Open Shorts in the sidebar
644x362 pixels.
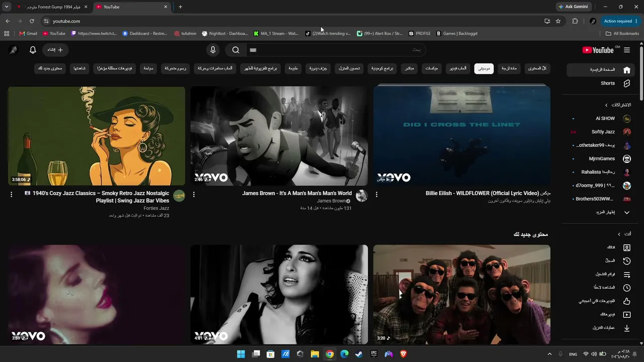click(x=601, y=83)
